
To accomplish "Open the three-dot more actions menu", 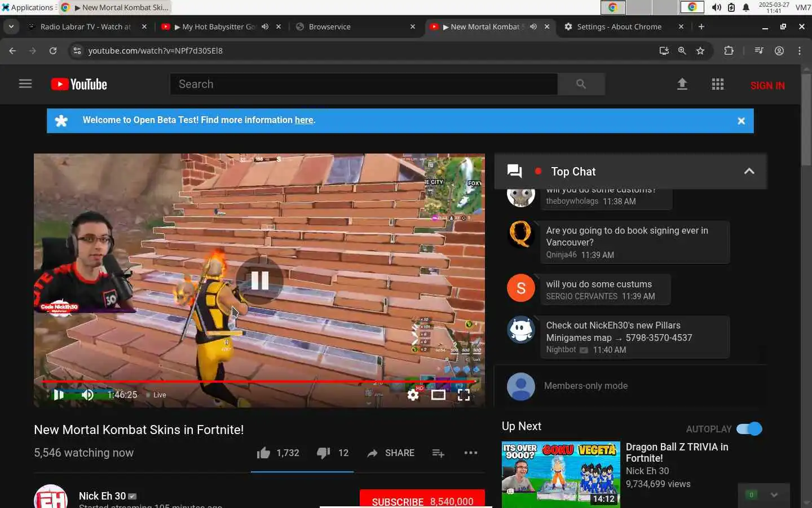I will tap(471, 453).
